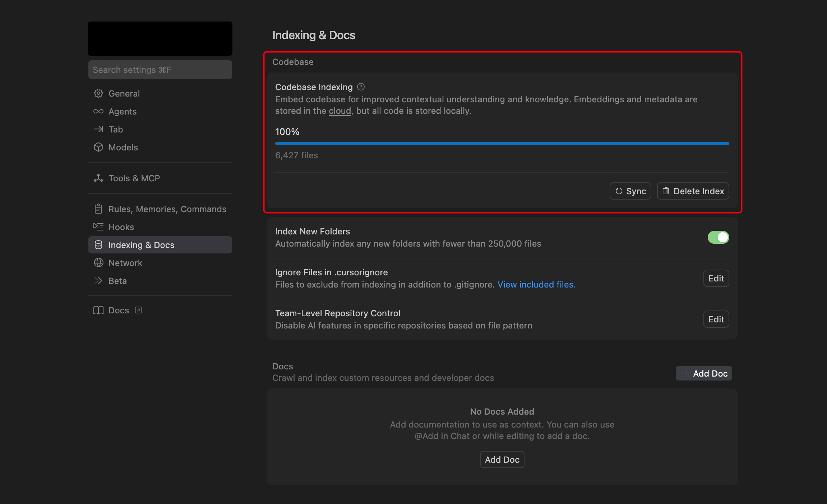Click the Sync button
The height and width of the screenshot is (504, 827).
point(630,191)
